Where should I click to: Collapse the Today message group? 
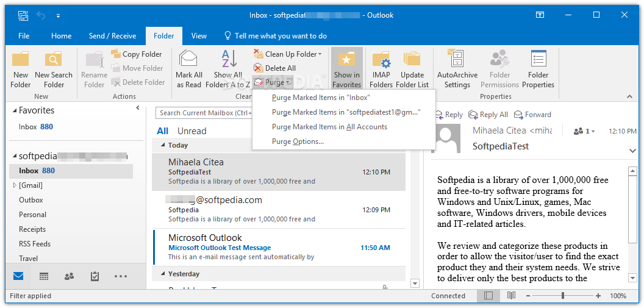tap(163, 145)
